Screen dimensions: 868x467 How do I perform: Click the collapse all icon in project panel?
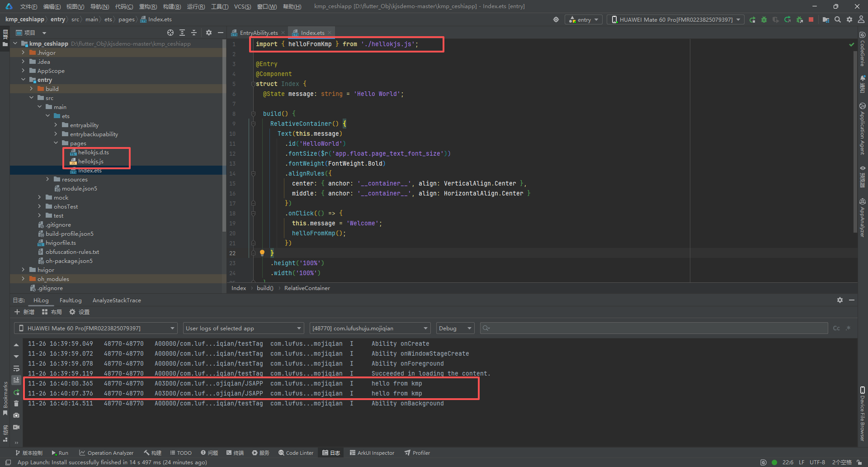click(194, 33)
